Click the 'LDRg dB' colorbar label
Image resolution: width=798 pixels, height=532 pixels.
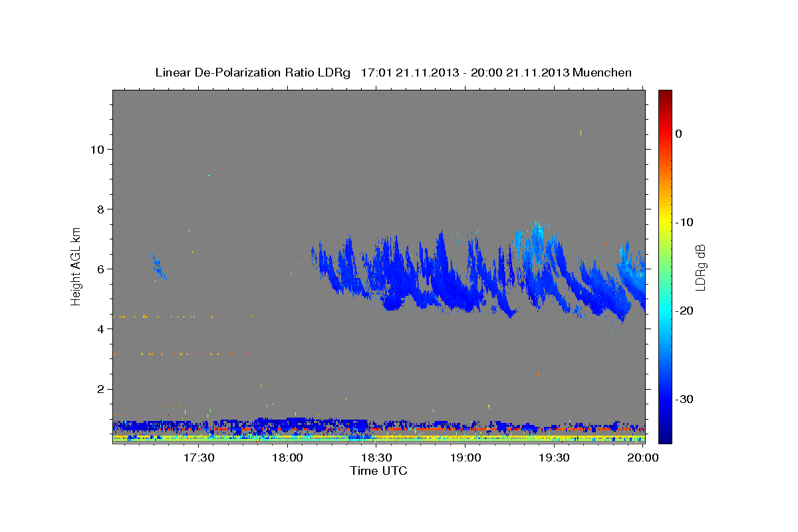pyautogui.click(x=700, y=267)
